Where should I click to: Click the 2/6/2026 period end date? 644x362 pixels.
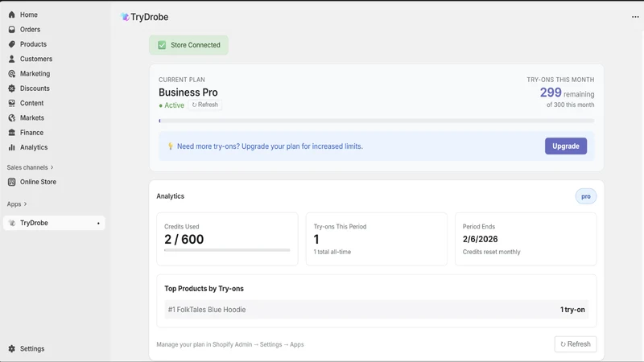480,239
